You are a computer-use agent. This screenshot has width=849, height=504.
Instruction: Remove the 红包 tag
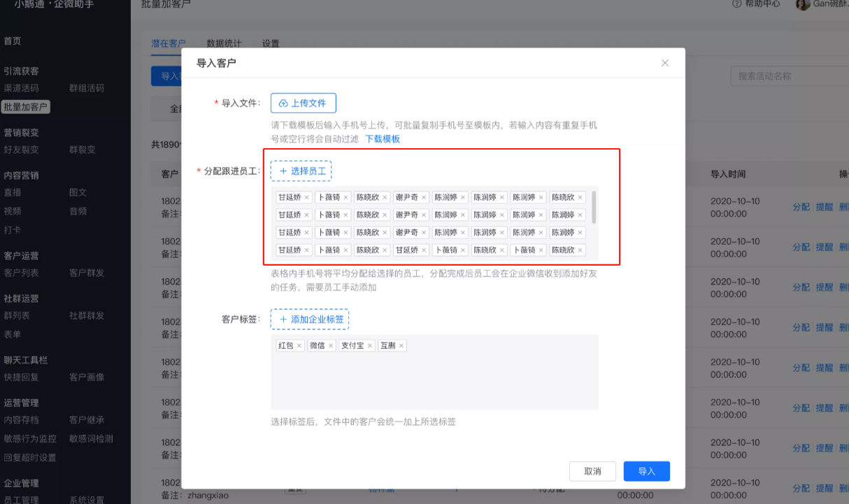pyautogui.click(x=299, y=345)
